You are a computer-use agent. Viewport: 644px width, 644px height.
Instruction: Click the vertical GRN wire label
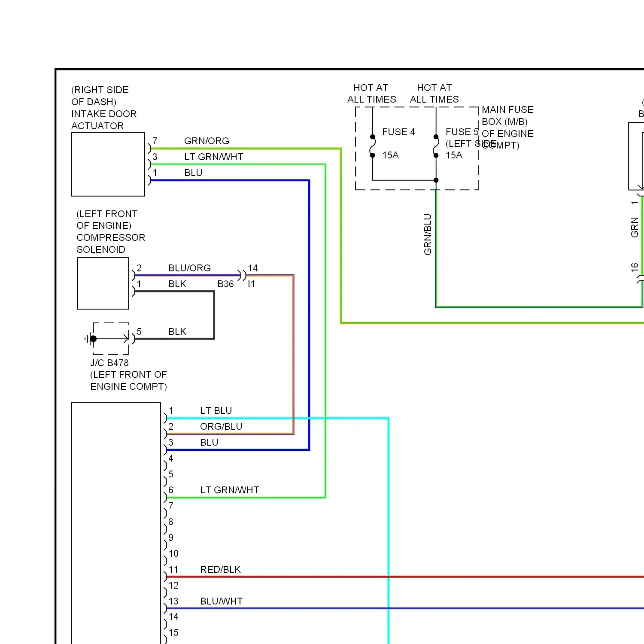coord(635,228)
